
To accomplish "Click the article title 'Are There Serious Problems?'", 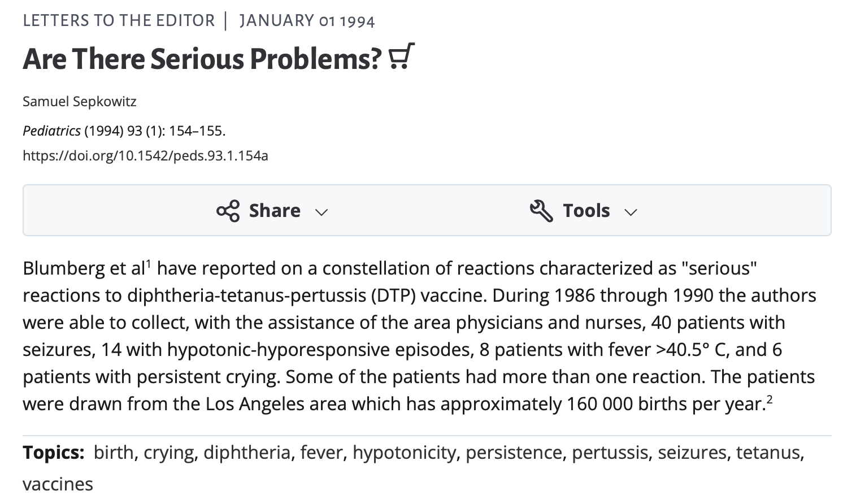I will [202, 58].
